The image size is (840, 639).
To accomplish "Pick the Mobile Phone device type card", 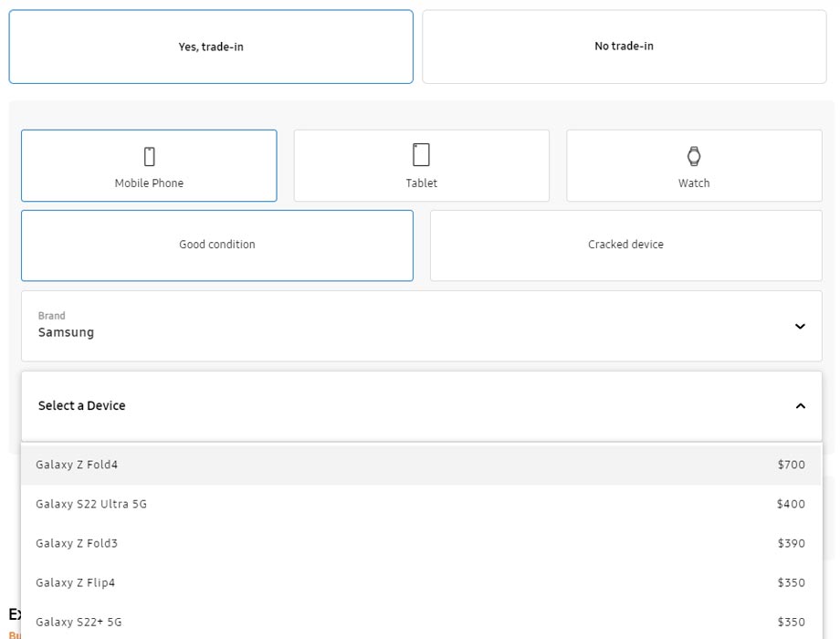I will [149, 165].
